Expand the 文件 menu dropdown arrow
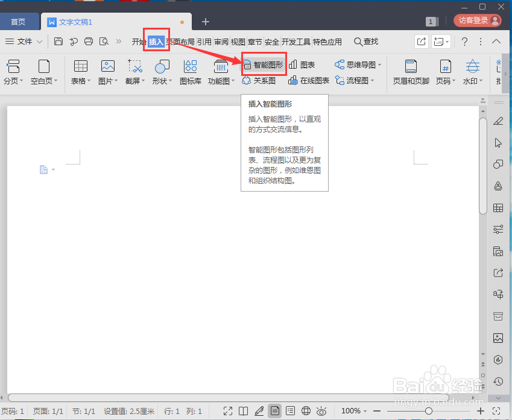Image resolution: width=512 pixels, height=420 pixels. pos(40,42)
